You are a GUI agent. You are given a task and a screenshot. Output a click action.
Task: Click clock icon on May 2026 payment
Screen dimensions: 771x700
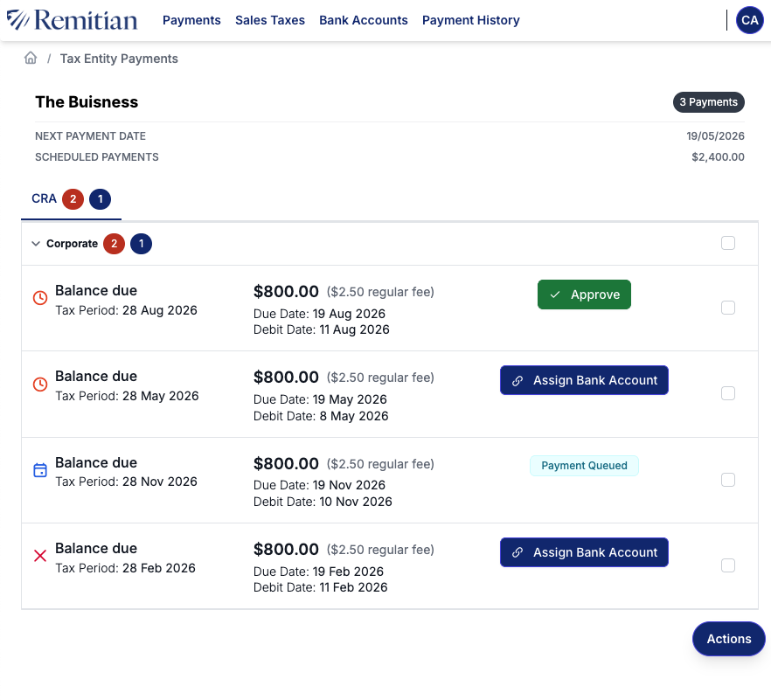click(x=39, y=384)
